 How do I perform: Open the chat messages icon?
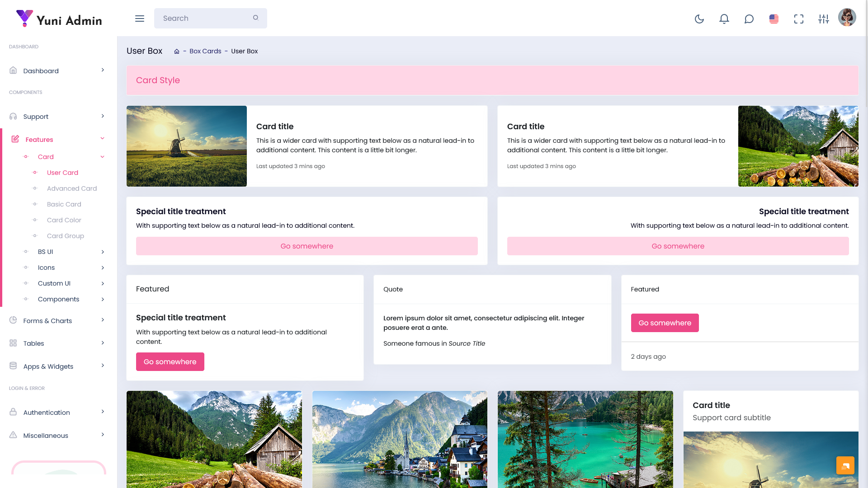coord(749,19)
